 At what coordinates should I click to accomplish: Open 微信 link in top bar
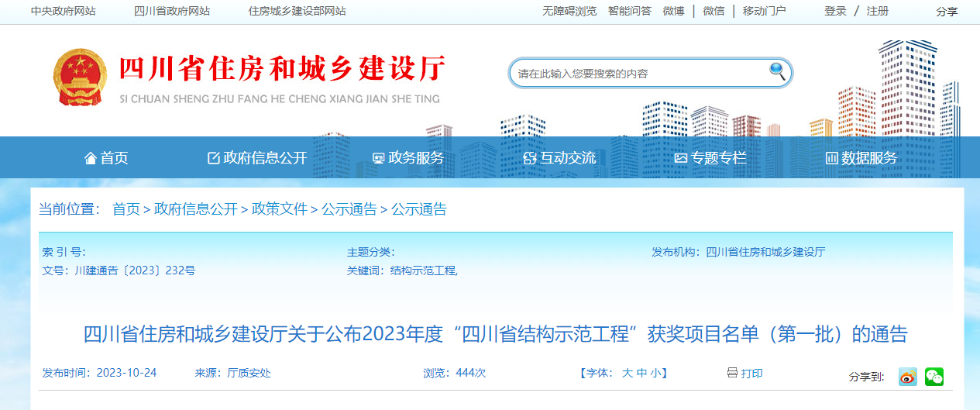[714, 11]
